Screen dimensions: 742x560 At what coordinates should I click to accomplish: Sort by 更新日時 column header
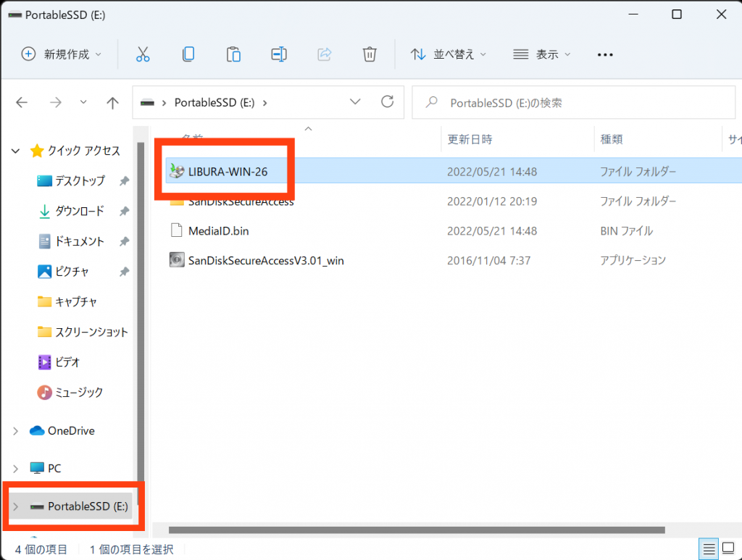point(470,139)
